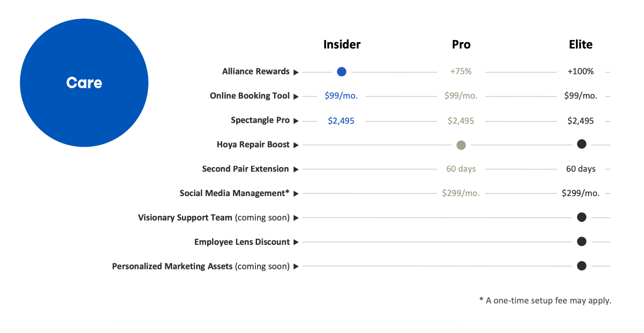
Task: Expand the Online Booking Tool arrow
Action: point(296,96)
